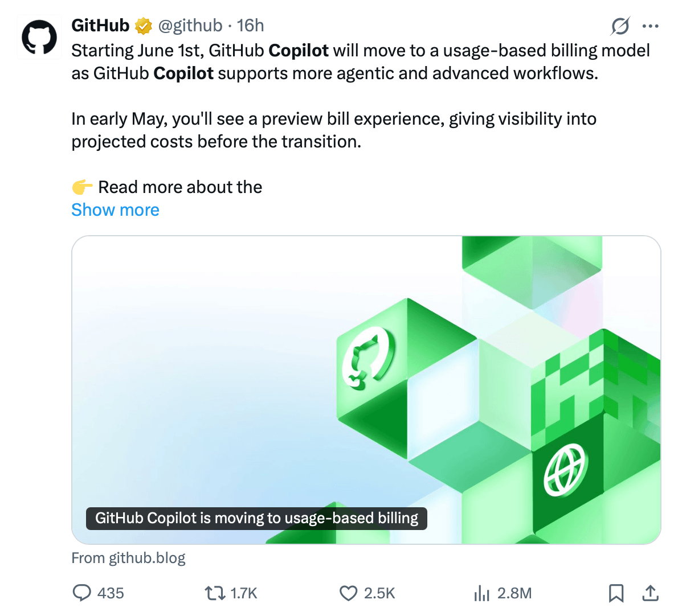Click the reply speech bubble icon
The image size is (678, 616).
(82, 593)
